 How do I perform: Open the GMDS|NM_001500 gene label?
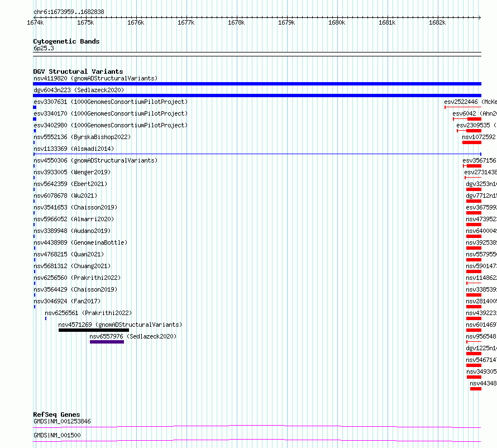click(57, 435)
